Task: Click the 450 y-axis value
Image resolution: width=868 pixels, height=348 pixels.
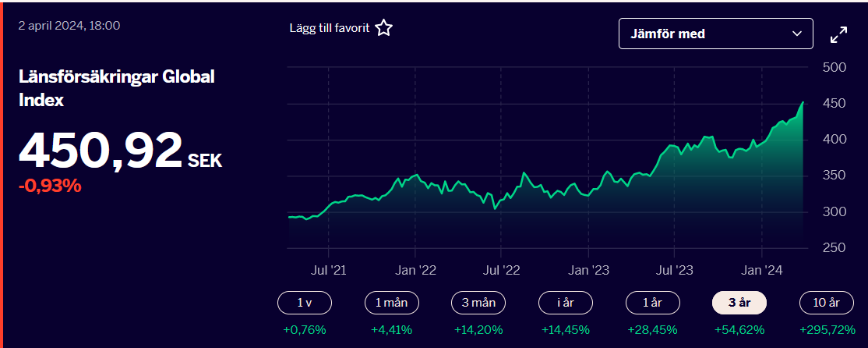Action: (x=834, y=104)
